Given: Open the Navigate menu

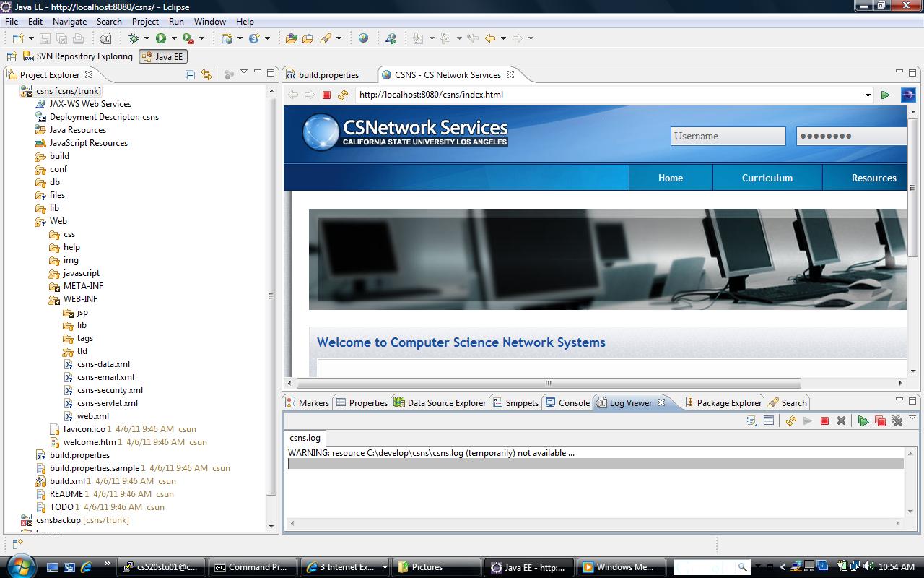Looking at the screenshot, I should pos(69,22).
